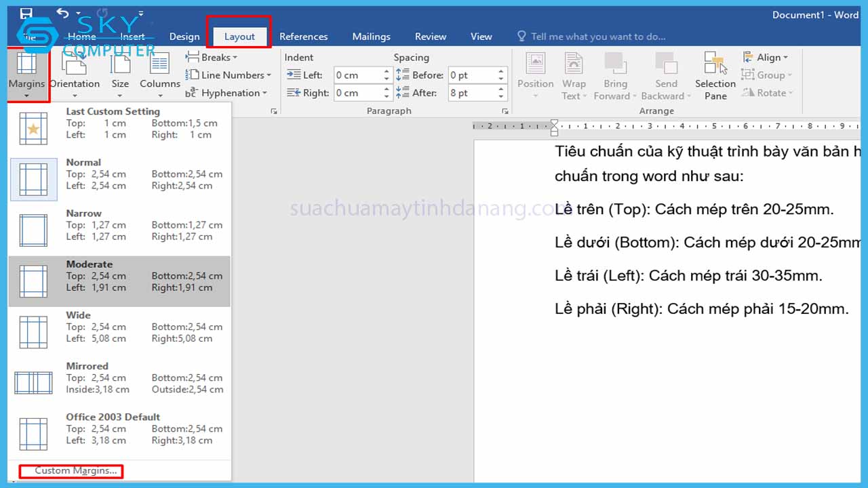Adjust the Right indent spinner arrows

pos(387,93)
